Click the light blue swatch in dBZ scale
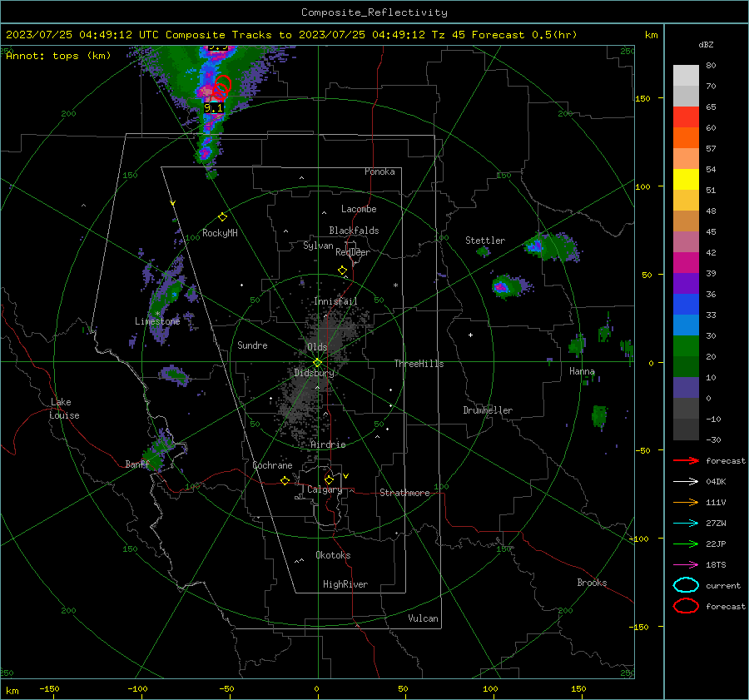Viewport: 749px width, 700px height. tap(686, 325)
